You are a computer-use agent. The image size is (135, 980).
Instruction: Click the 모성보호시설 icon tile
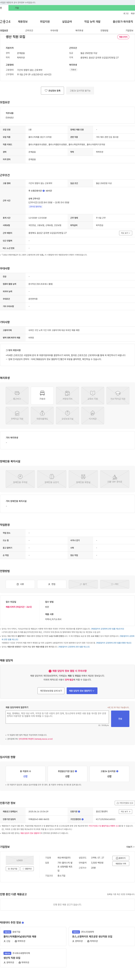67,415
